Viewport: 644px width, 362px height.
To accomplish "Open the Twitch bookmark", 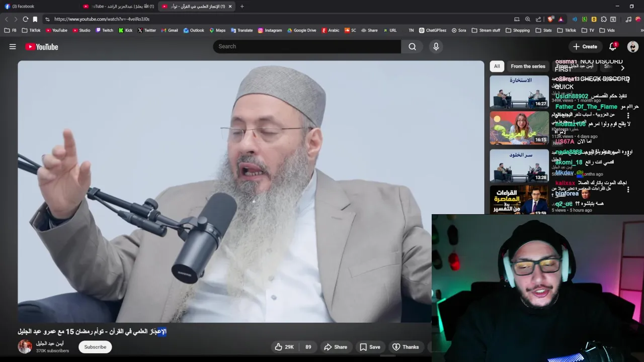I will [104, 30].
